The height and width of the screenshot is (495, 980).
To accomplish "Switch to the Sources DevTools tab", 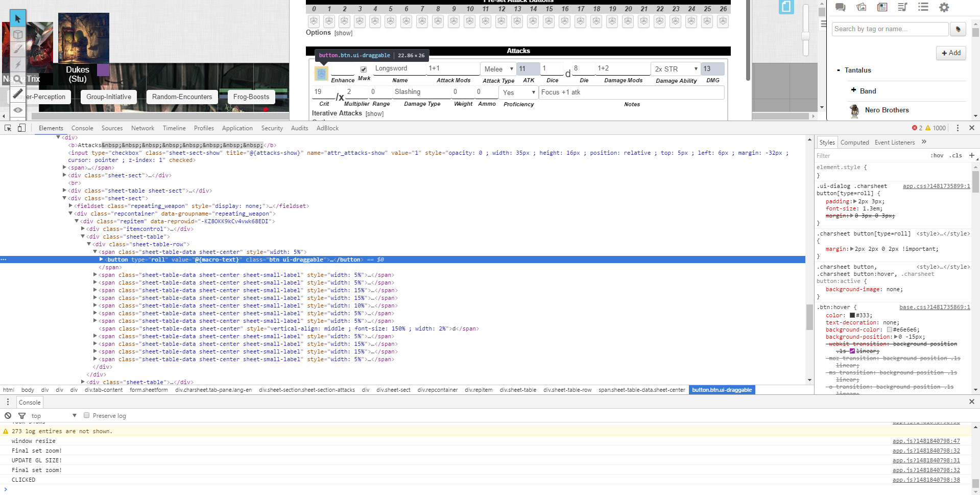I will click(112, 128).
